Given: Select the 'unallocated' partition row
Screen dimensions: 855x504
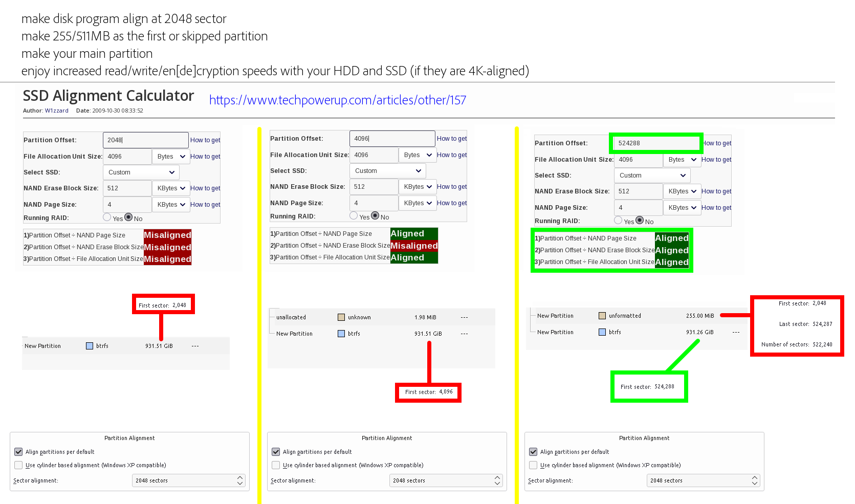Looking at the screenshot, I should (382, 317).
